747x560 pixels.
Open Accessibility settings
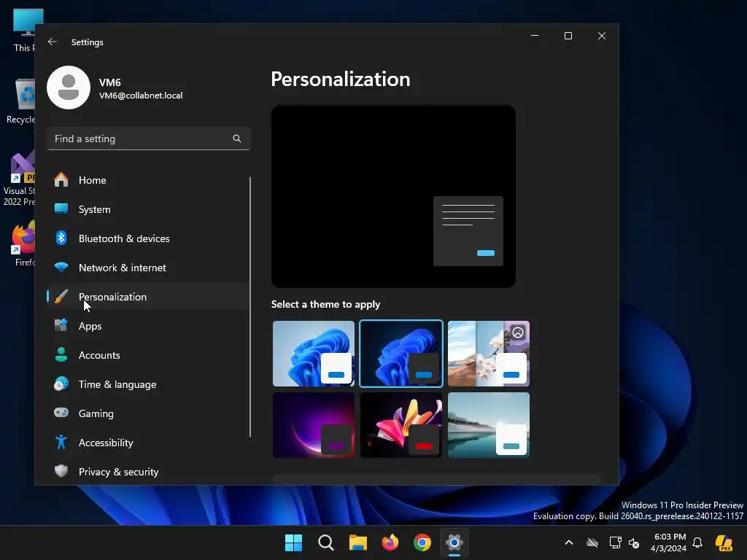[147, 442]
